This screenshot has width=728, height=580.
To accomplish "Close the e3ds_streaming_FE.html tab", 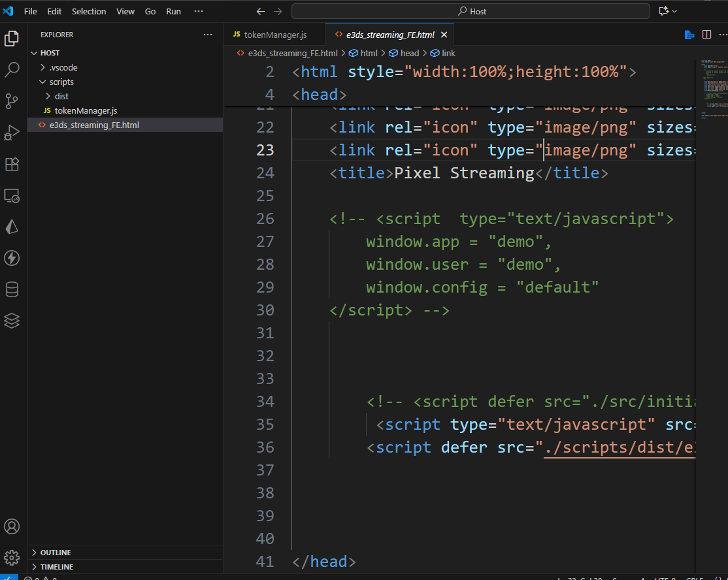I will 444,35.
